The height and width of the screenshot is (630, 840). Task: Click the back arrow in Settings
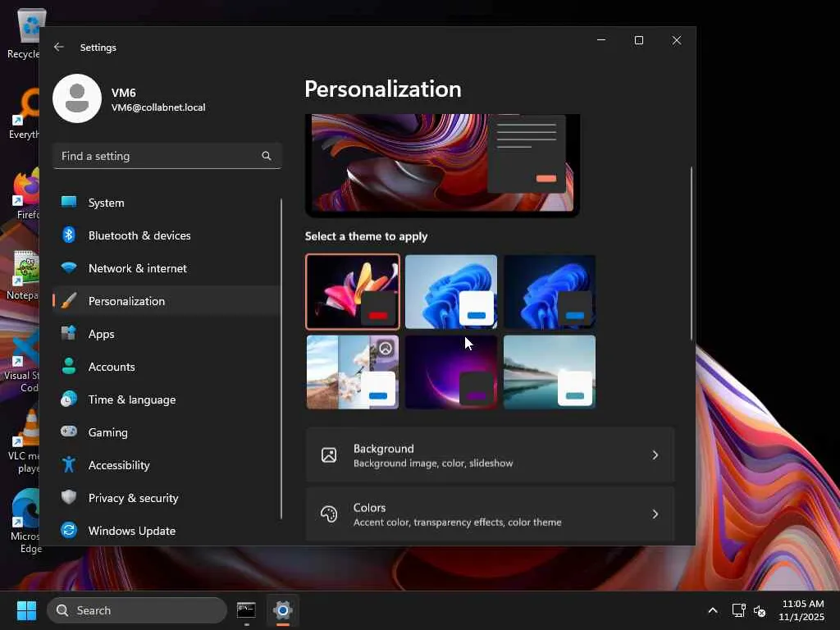point(59,48)
